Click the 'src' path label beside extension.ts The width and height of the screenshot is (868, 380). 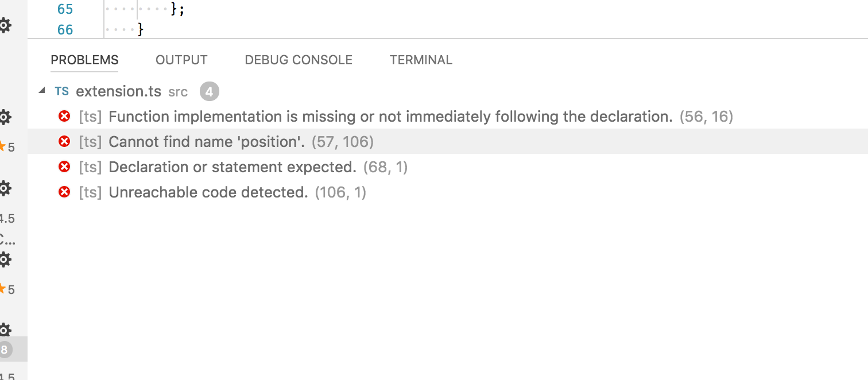pos(178,92)
